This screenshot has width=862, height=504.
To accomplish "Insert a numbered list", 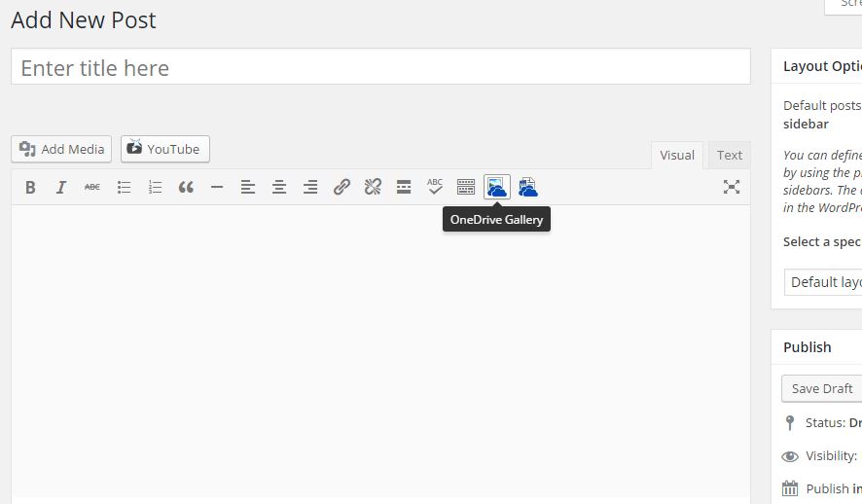I will tap(155, 188).
